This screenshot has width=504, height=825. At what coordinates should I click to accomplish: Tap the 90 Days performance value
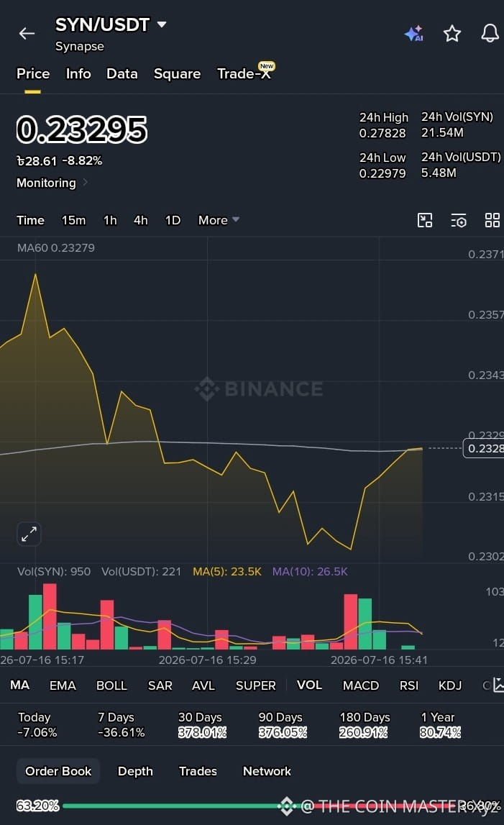click(x=283, y=732)
